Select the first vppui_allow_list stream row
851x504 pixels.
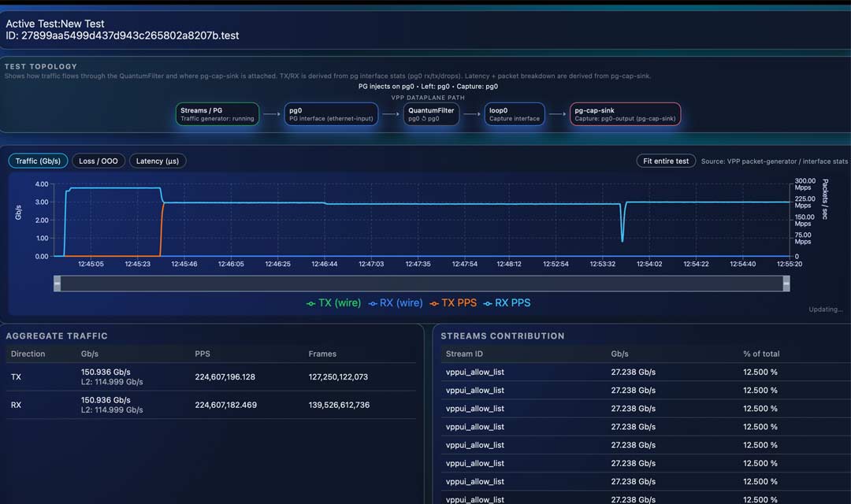click(475, 372)
